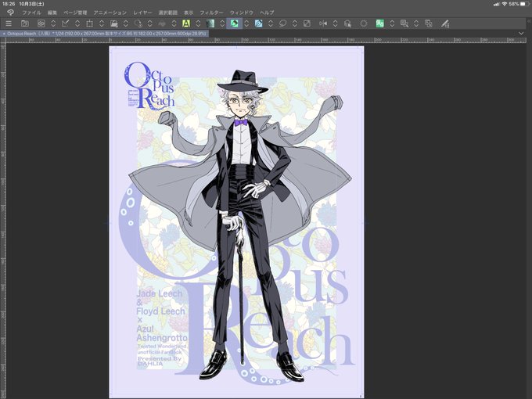Open stepper arrows after pencil-check icon
The image size is (532, 399).
77,23
